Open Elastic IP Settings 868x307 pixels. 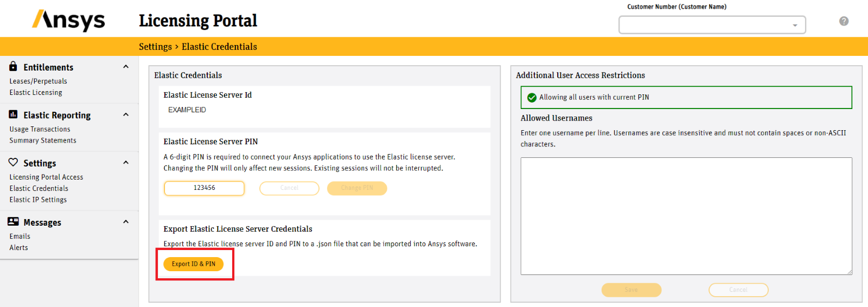38,200
